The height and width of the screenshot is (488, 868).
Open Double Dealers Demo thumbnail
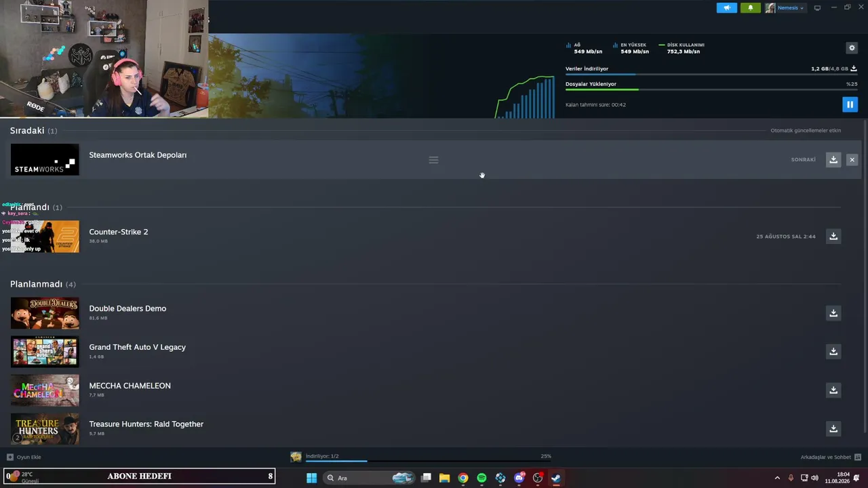[x=45, y=313]
